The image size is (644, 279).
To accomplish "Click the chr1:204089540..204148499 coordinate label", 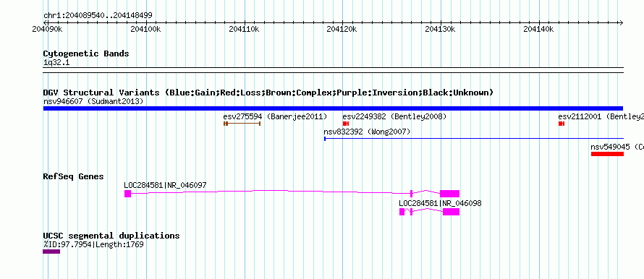I will pos(98,16).
